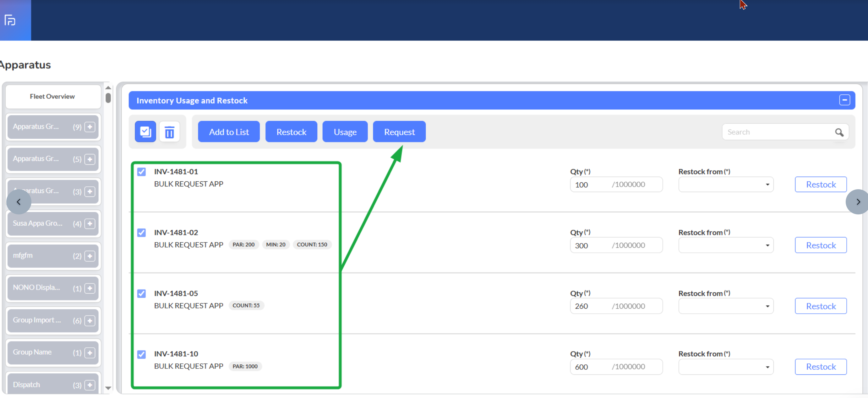Click the left carousel arrow
Image resolution: width=868 pixels, height=398 pixels.
[x=19, y=202]
